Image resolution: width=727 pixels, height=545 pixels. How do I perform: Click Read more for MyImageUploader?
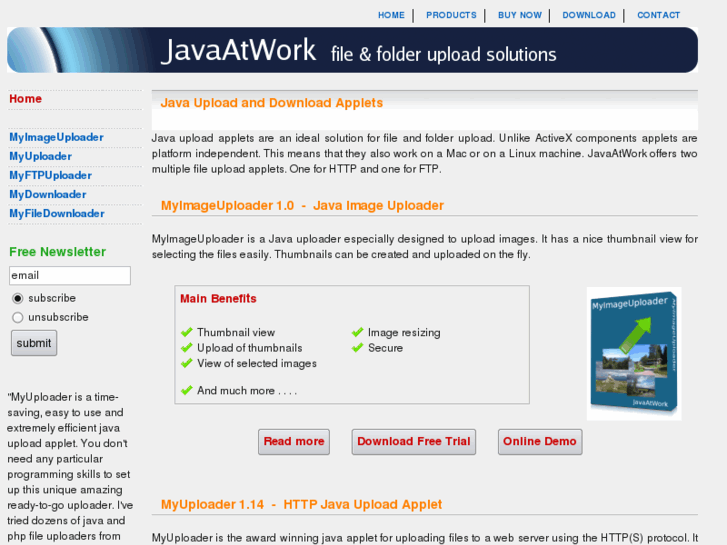294,442
